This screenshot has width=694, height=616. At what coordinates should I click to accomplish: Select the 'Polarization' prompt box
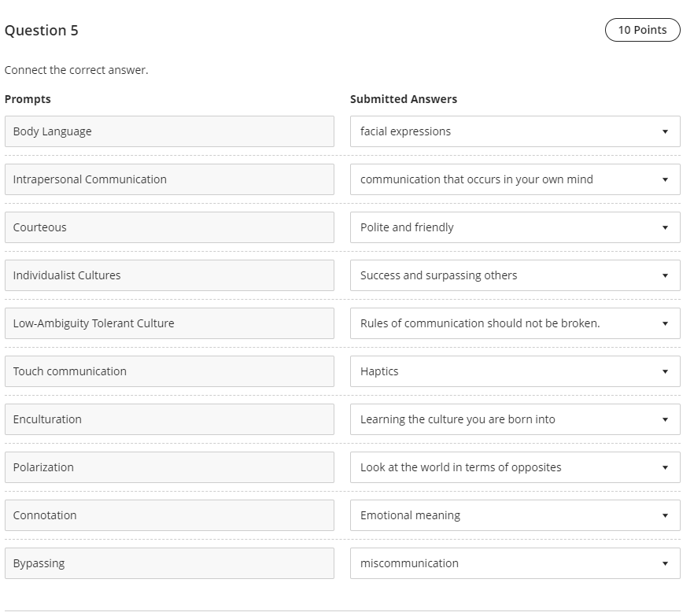[x=169, y=467]
